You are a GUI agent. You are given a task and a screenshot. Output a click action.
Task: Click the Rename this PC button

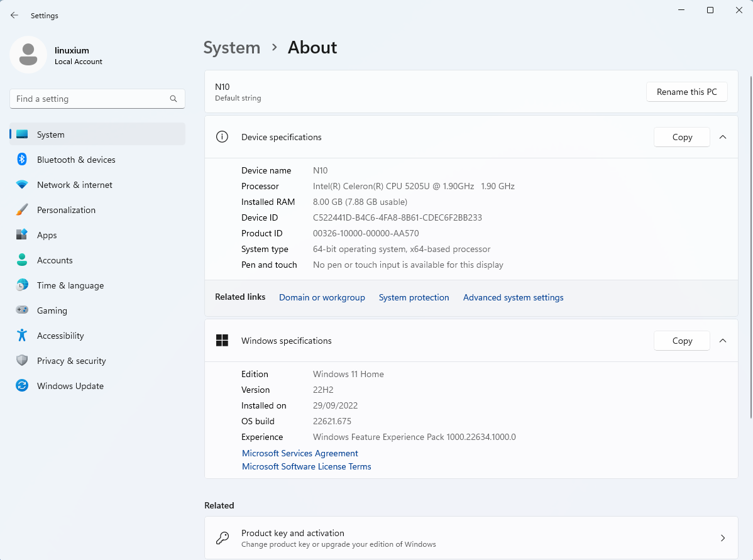687,92
